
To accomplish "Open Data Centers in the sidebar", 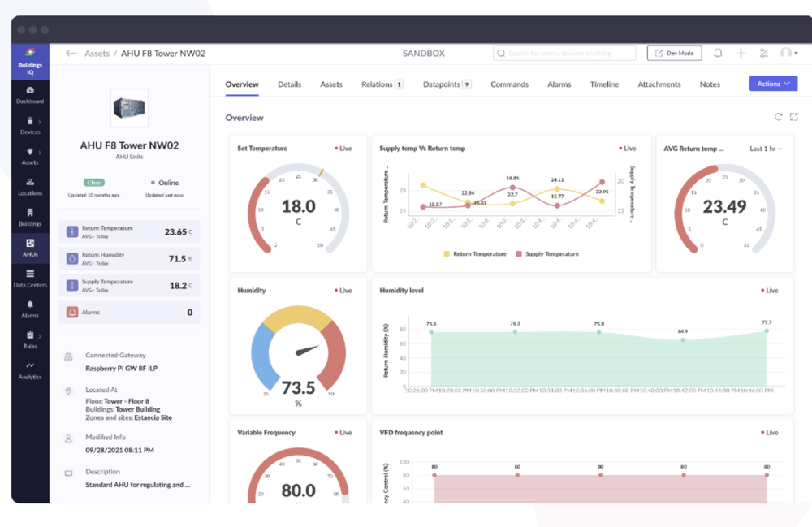I will (30, 279).
